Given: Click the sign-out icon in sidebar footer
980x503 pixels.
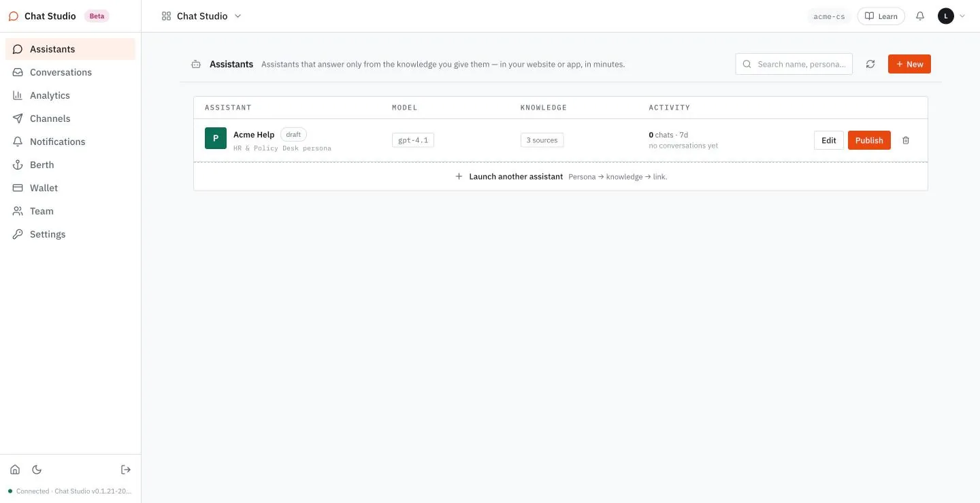Looking at the screenshot, I should click(126, 470).
